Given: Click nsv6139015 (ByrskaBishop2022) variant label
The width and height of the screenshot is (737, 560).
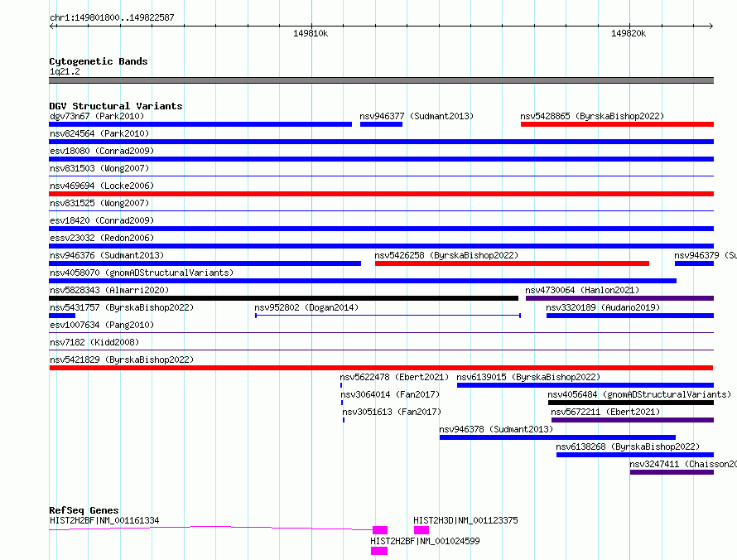Looking at the screenshot, I should coord(528,377).
